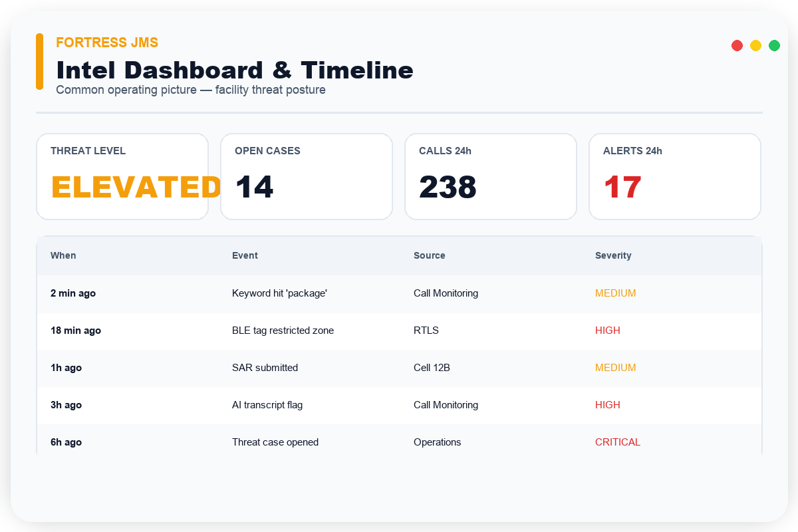Click the yellow window dot
This screenshot has height=532, width=798.
click(755, 45)
